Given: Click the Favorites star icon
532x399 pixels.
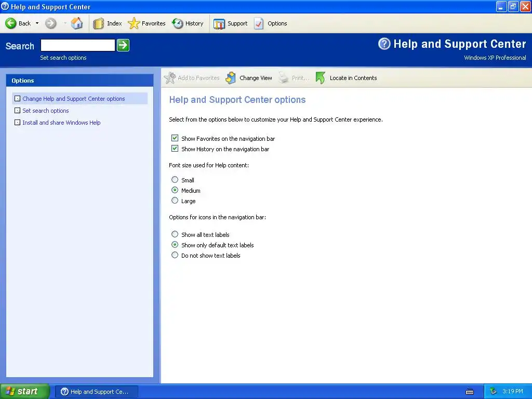Looking at the screenshot, I should coord(134,23).
